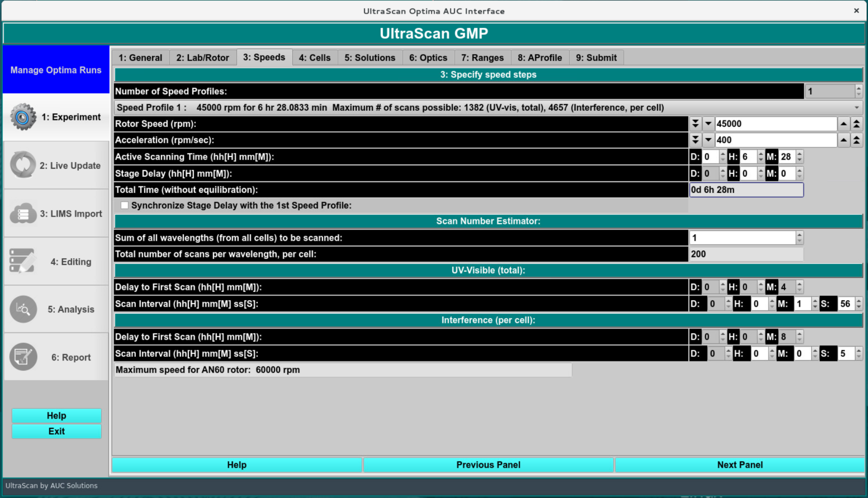
Task: Click Manage Optima Runs header
Action: 56,70
